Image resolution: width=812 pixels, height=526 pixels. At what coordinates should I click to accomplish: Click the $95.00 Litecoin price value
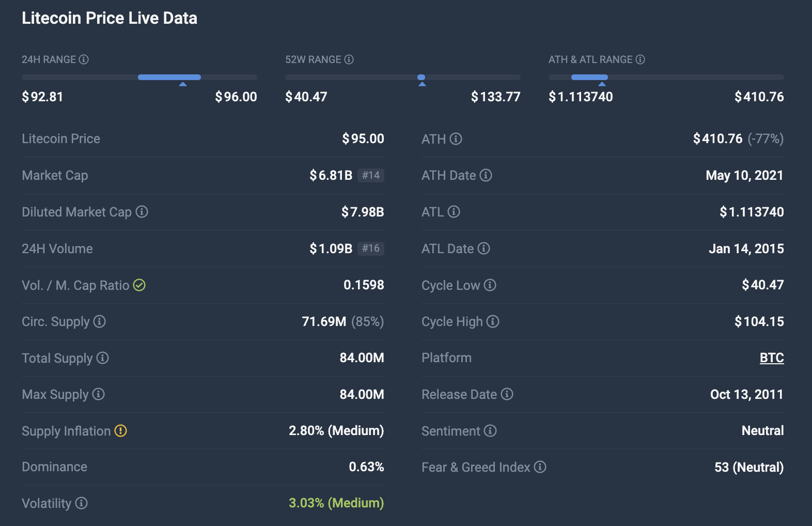363,138
